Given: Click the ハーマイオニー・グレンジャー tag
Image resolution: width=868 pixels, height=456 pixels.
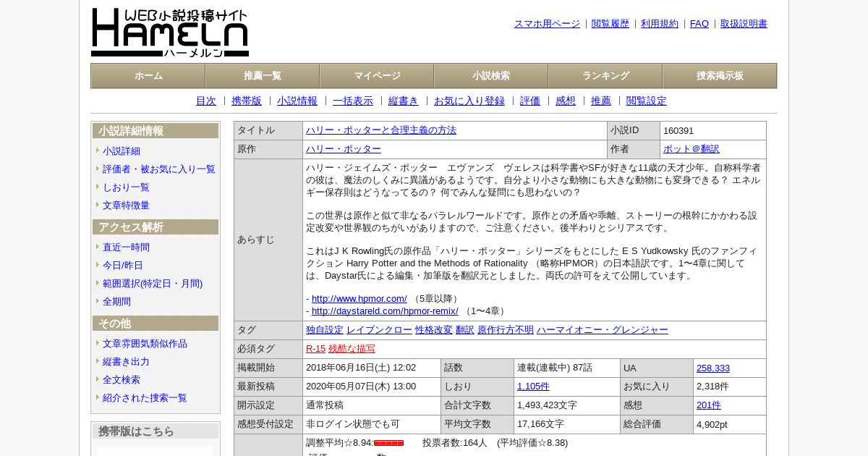Looking at the screenshot, I should [603, 331].
